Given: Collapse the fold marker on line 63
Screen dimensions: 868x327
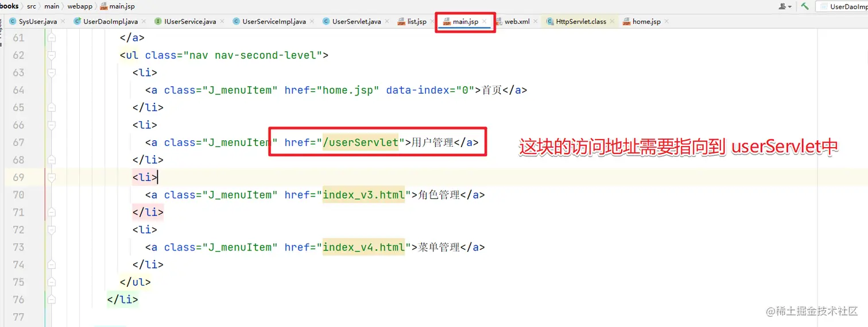Looking at the screenshot, I should (52, 73).
